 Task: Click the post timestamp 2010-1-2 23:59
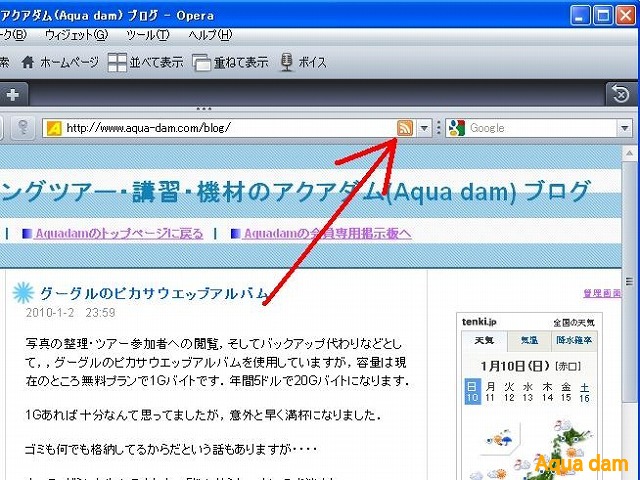70,313
